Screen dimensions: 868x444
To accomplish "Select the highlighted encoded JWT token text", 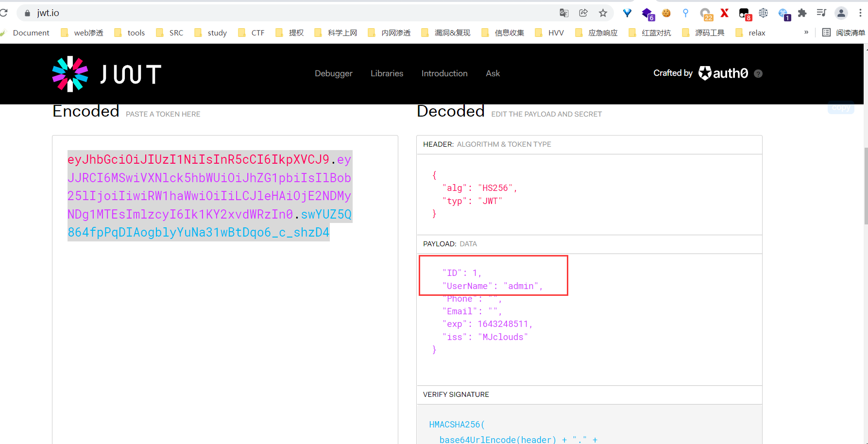I will (209, 196).
